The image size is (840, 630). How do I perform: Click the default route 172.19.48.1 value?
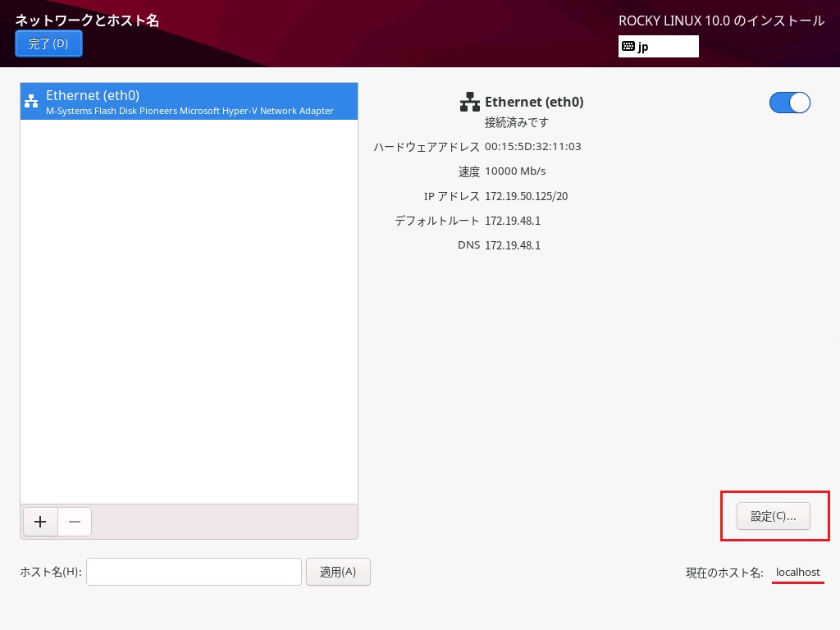click(513, 221)
